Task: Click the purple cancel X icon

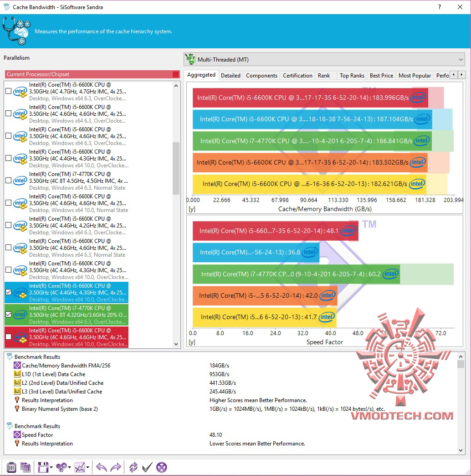Action: click(162, 467)
